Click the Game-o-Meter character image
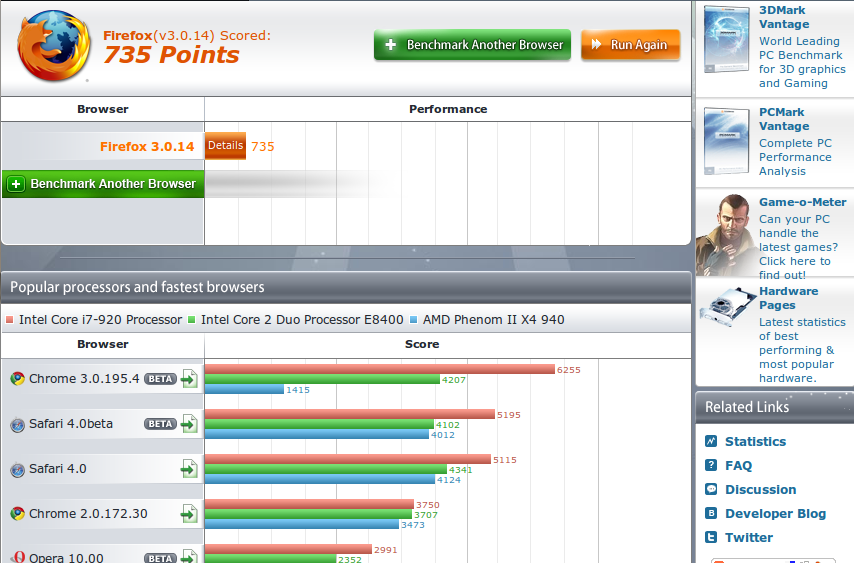The width and height of the screenshot is (854, 563). pos(727,234)
